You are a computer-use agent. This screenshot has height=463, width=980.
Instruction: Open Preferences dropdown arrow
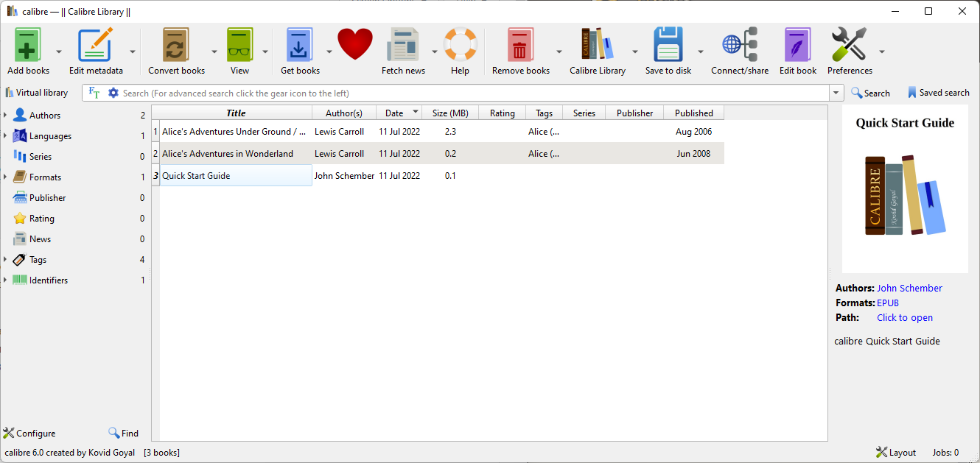tap(881, 52)
